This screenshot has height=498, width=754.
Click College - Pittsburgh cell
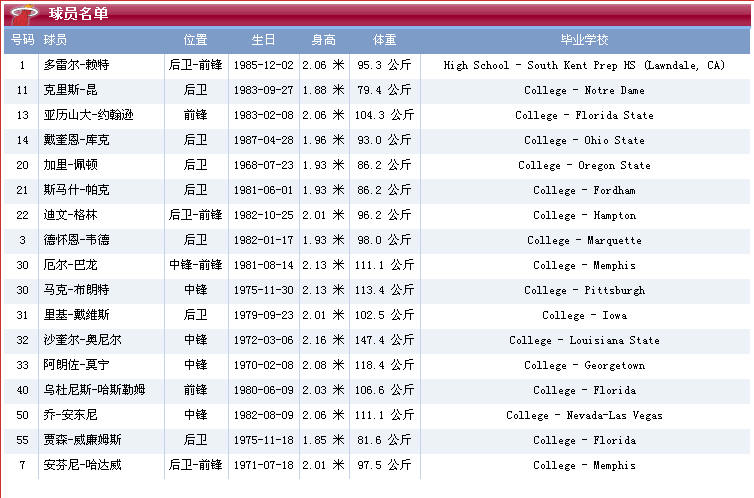click(x=584, y=290)
